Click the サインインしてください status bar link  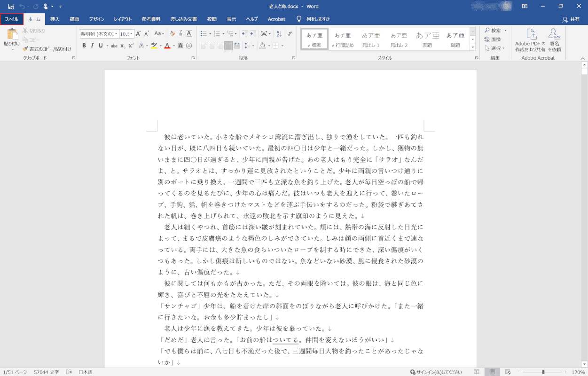[436, 372]
